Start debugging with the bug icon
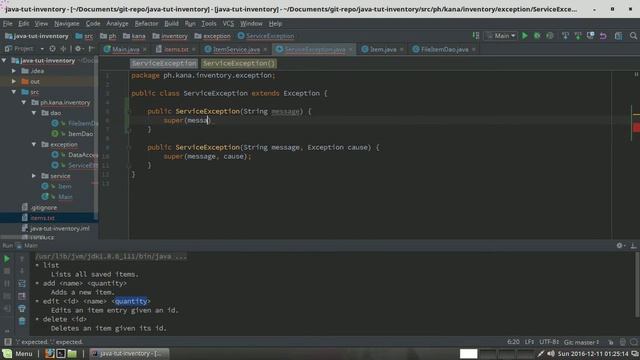The height and width of the screenshot is (360, 640). [x=537, y=36]
